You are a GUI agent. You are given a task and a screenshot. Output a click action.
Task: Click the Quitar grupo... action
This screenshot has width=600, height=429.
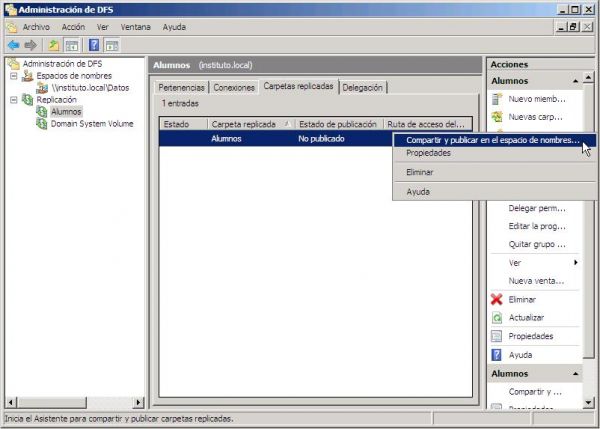[537, 244]
